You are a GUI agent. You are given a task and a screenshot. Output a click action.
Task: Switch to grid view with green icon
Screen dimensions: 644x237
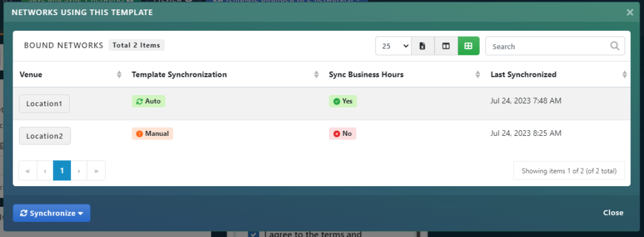pos(468,46)
